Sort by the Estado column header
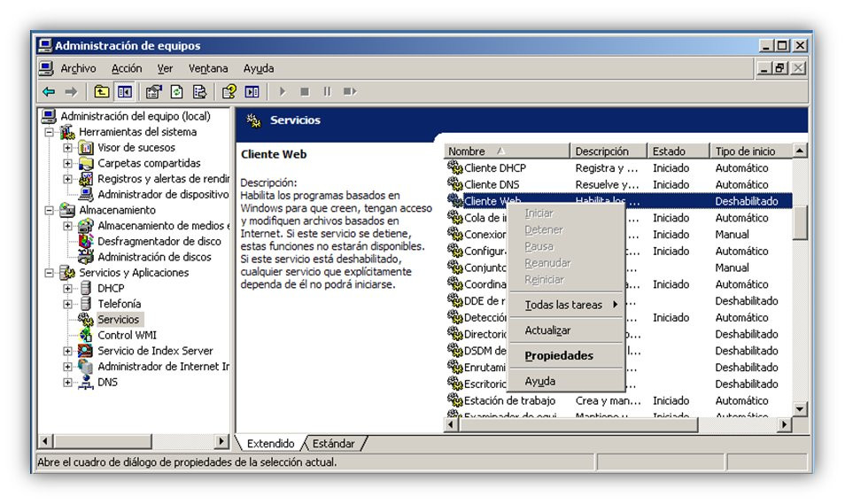Image resolution: width=845 pixels, height=504 pixels. click(x=678, y=151)
